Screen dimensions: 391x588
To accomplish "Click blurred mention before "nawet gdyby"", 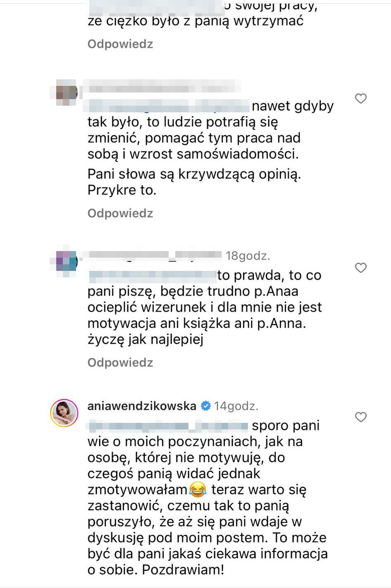I will [x=168, y=106].
